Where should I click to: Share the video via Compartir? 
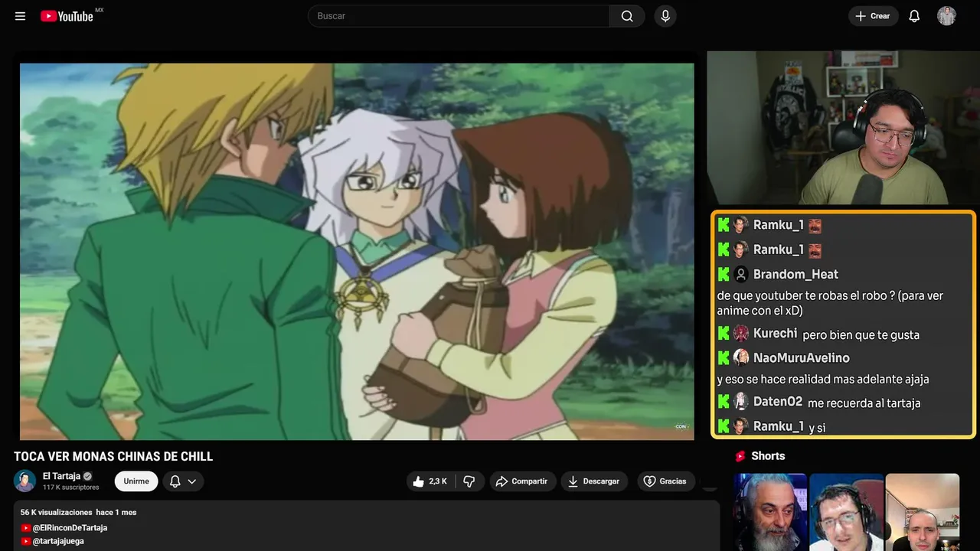[523, 481]
